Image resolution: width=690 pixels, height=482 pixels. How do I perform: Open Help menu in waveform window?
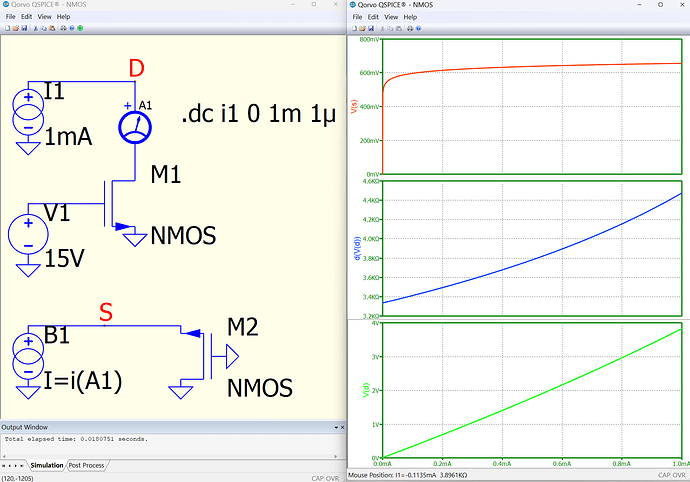pos(410,17)
